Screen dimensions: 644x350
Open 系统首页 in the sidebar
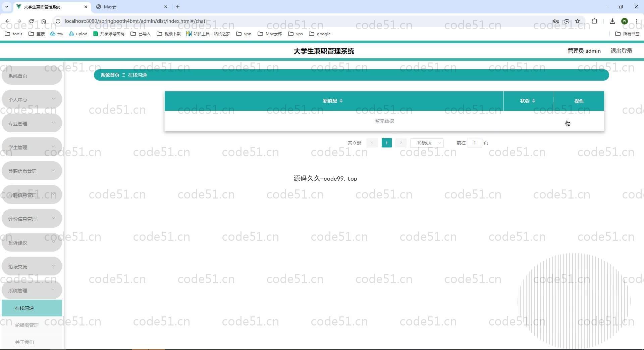[x=32, y=76]
